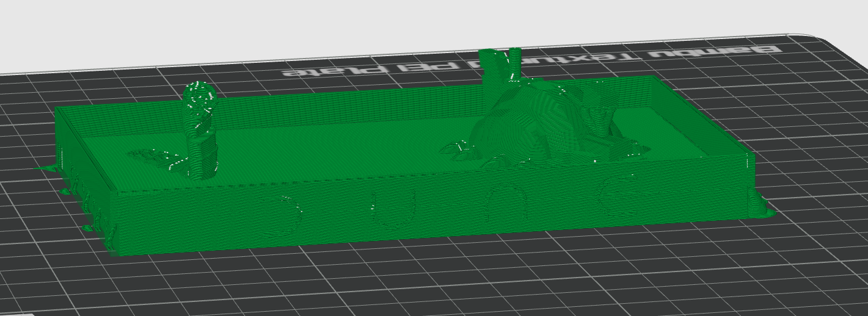Select the front wall of the green tray
This screenshot has width=868, height=316.
click(x=428, y=207)
